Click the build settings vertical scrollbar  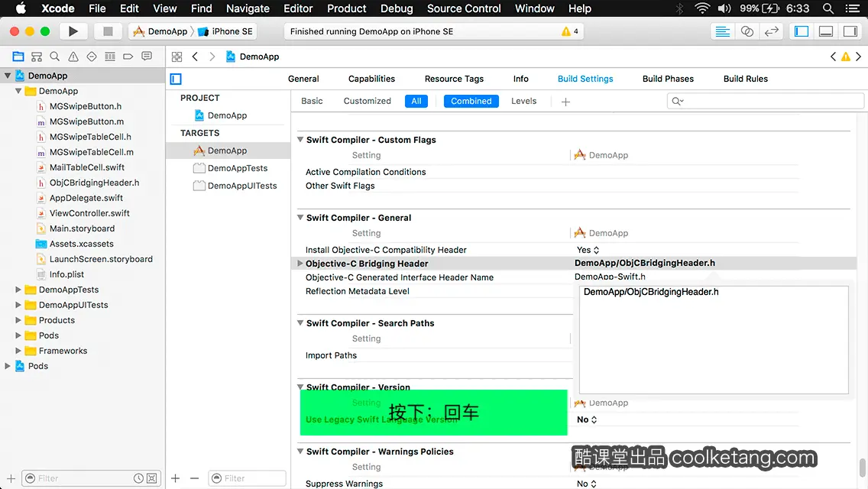(x=863, y=468)
